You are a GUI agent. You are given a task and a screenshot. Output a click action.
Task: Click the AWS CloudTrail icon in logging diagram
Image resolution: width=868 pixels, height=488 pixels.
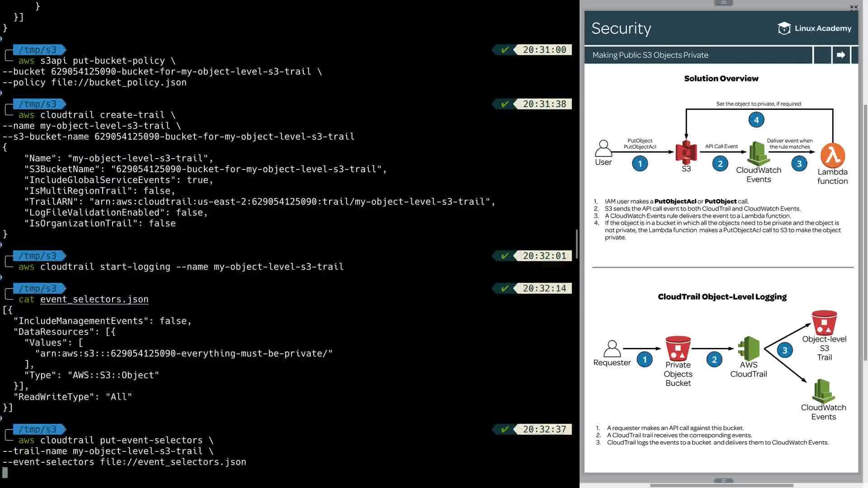[x=748, y=348]
